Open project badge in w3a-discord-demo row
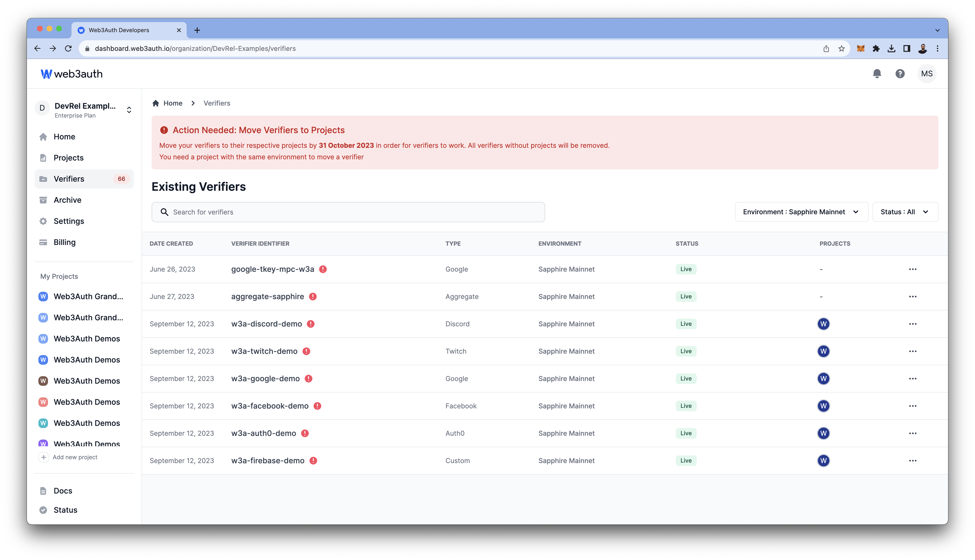Screen dimensions: 975x560 tap(823, 324)
